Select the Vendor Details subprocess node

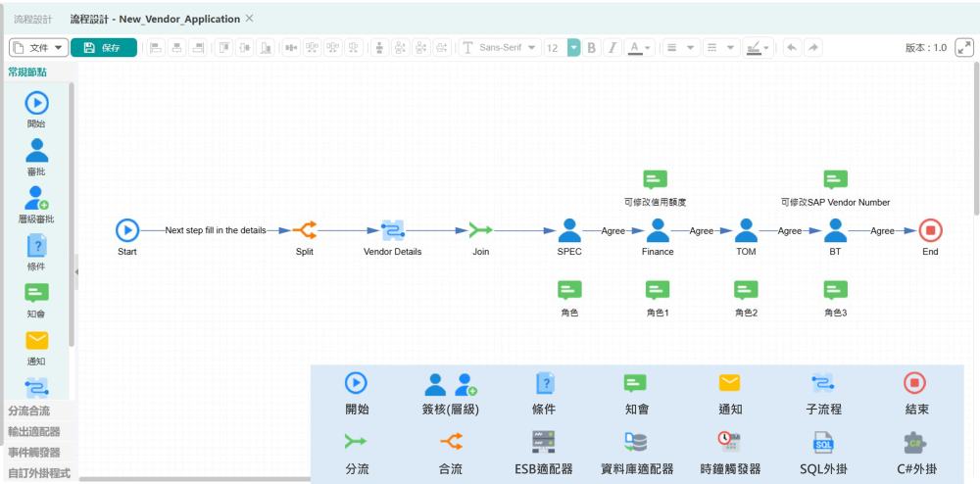[392, 231]
